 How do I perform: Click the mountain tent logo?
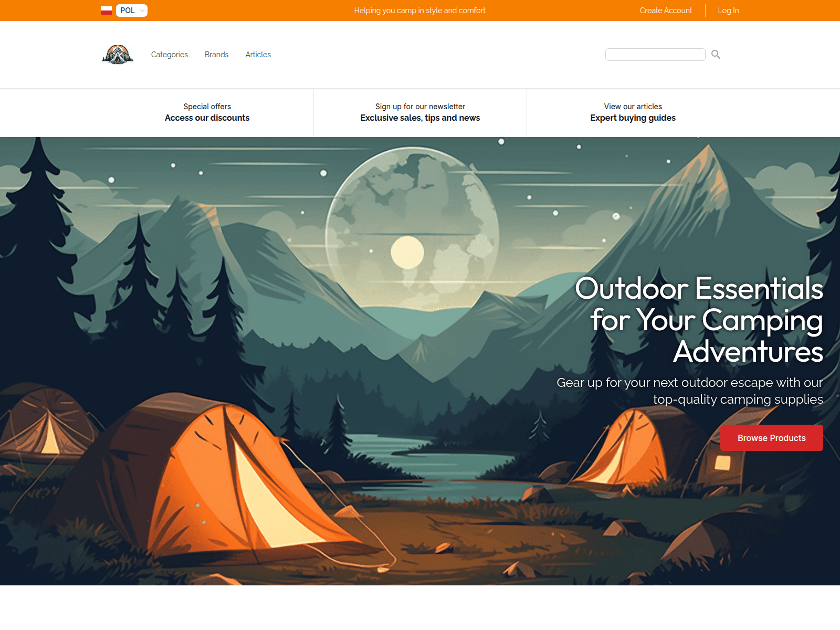click(x=117, y=55)
